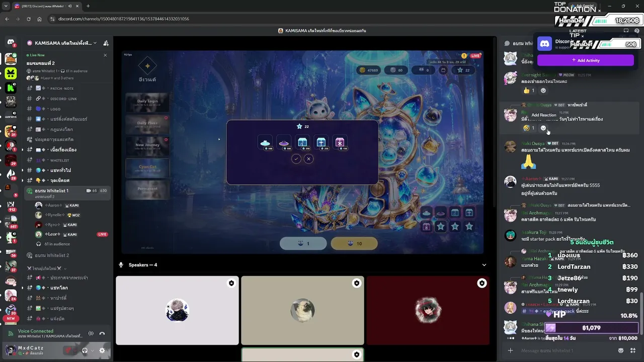The image size is (644, 362).
Task: Reload the page with the browser refresh icon
Action: click(x=29, y=19)
